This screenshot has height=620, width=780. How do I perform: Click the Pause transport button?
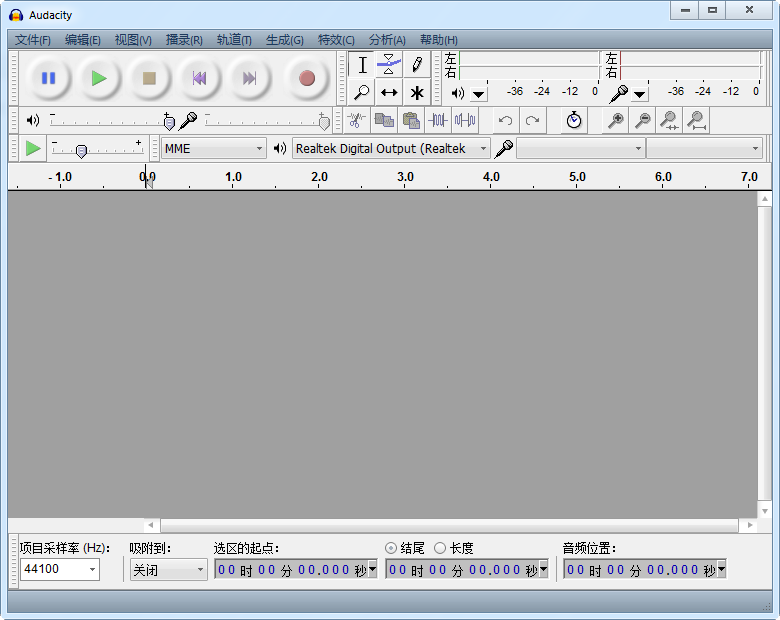pos(48,78)
